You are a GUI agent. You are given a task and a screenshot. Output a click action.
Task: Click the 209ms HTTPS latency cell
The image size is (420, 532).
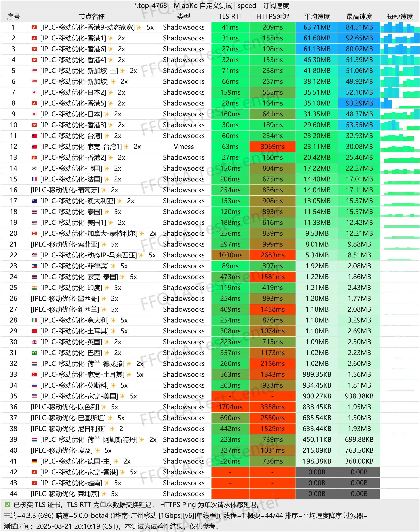pyautogui.click(x=273, y=27)
